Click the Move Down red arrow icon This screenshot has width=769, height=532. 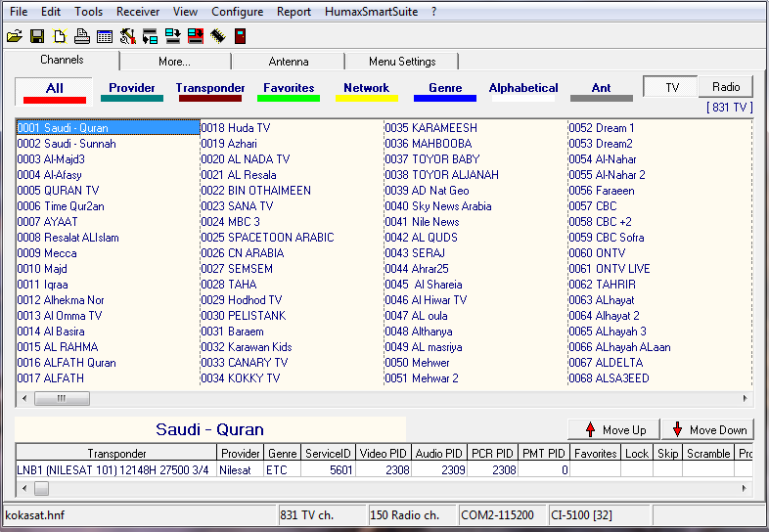click(677, 429)
